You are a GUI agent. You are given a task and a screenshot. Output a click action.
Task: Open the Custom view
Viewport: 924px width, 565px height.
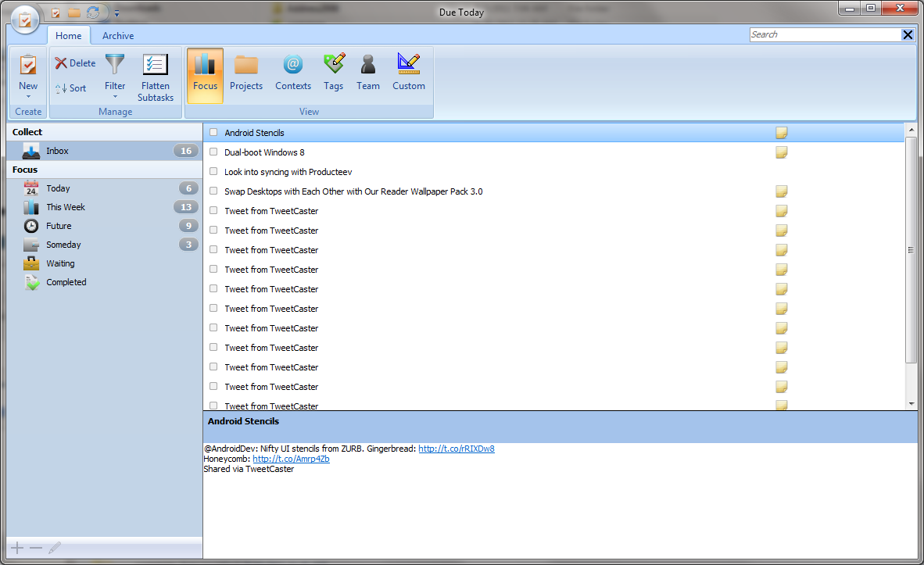click(409, 74)
